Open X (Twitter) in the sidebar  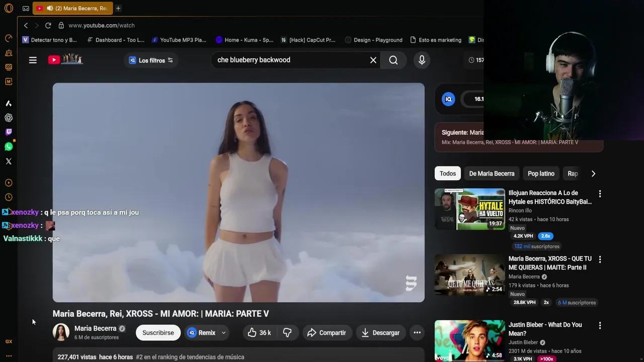click(x=9, y=161)
